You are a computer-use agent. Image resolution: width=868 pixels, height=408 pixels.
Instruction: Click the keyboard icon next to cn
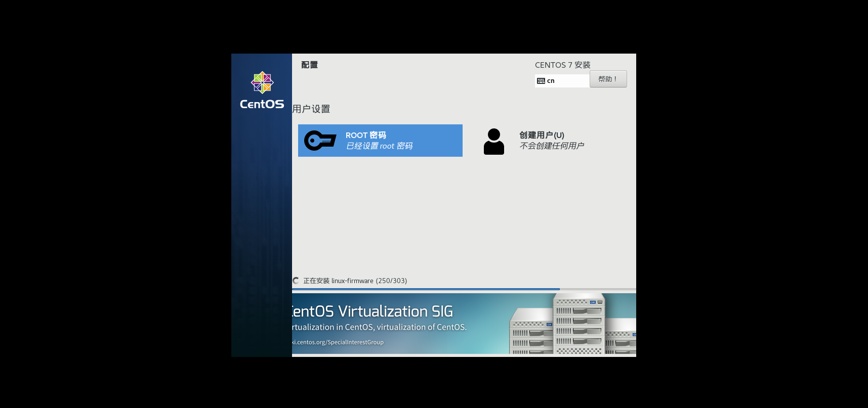point(541,81)
